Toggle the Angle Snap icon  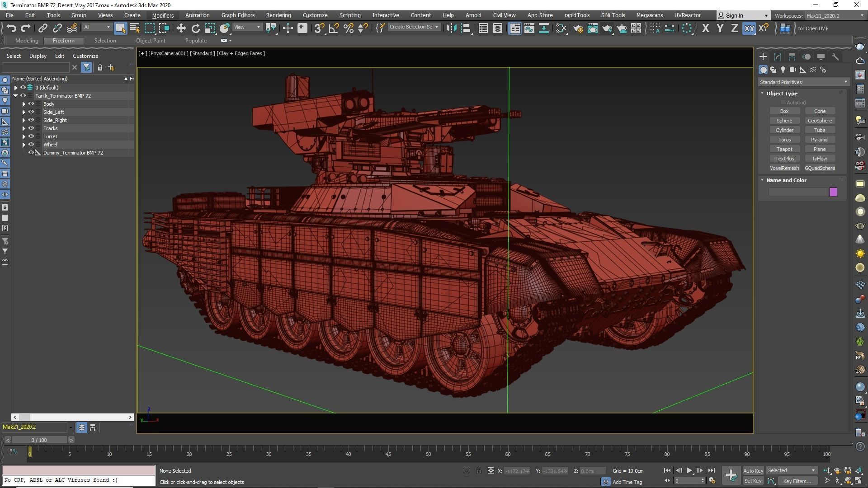(334, 28)
